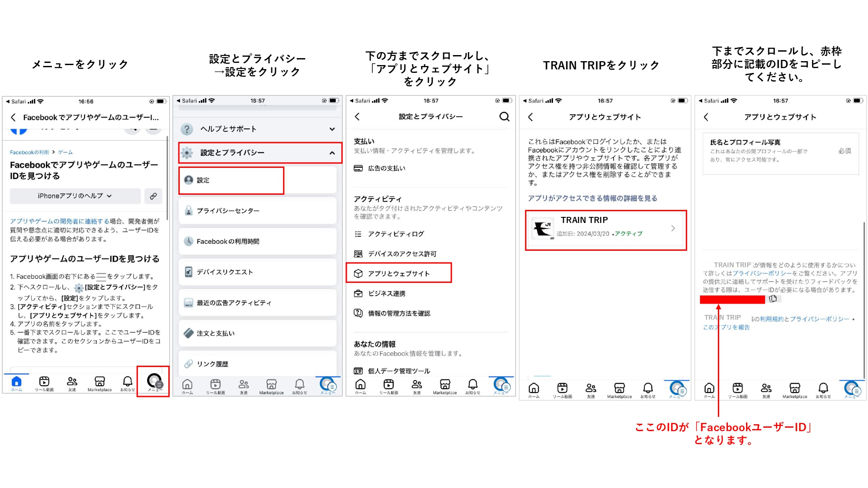Open デバイスのアクセス許可 entry
868x488 pixels.
[x=395, y=254]
